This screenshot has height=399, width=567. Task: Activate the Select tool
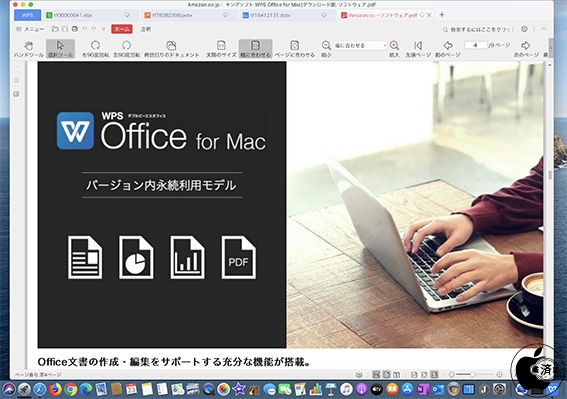coord(60,49)
